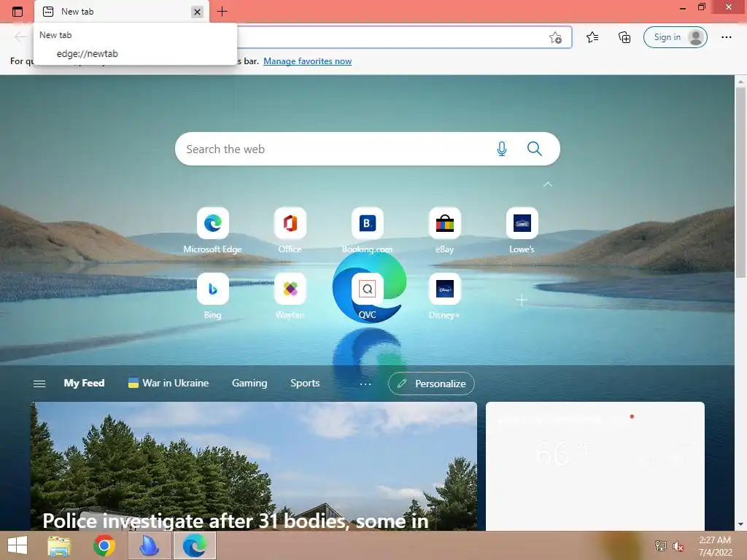Click the search magnifier icon

click(535, 149)
